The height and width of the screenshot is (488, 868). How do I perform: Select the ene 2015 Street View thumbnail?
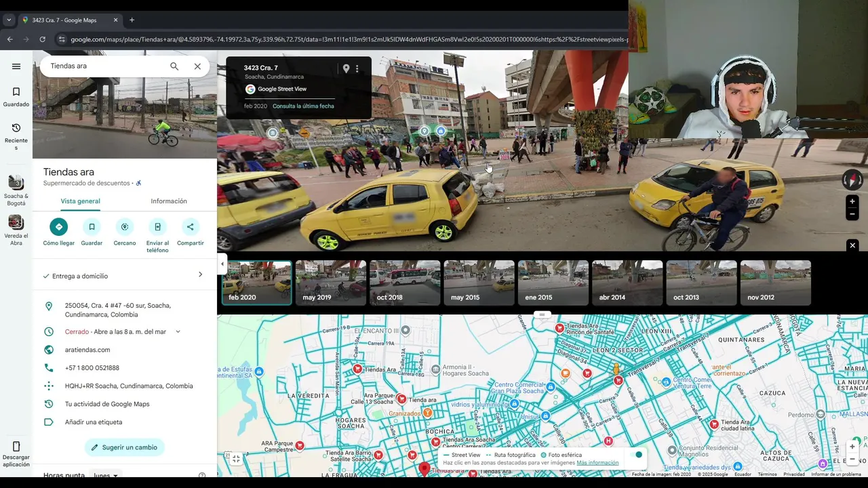553,283
